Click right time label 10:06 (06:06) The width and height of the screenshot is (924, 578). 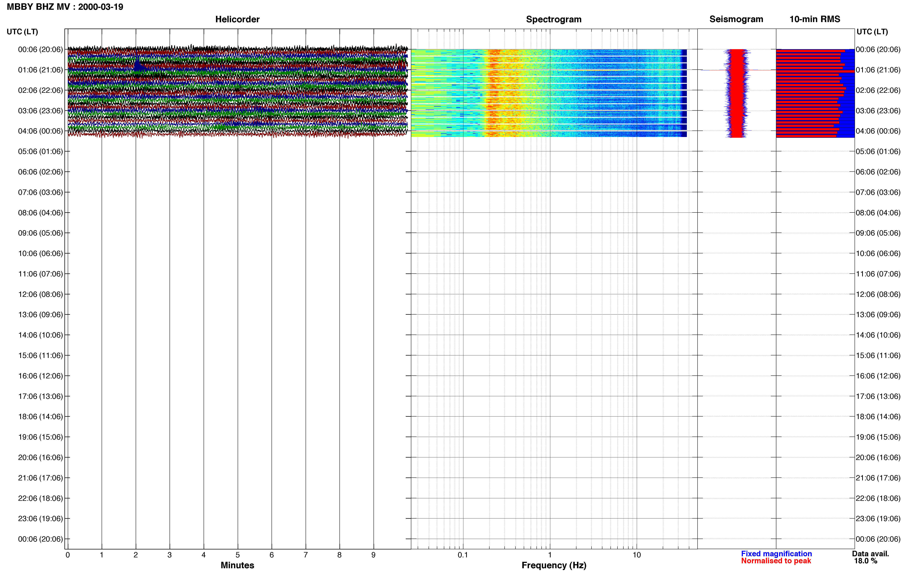coord(878,253)
